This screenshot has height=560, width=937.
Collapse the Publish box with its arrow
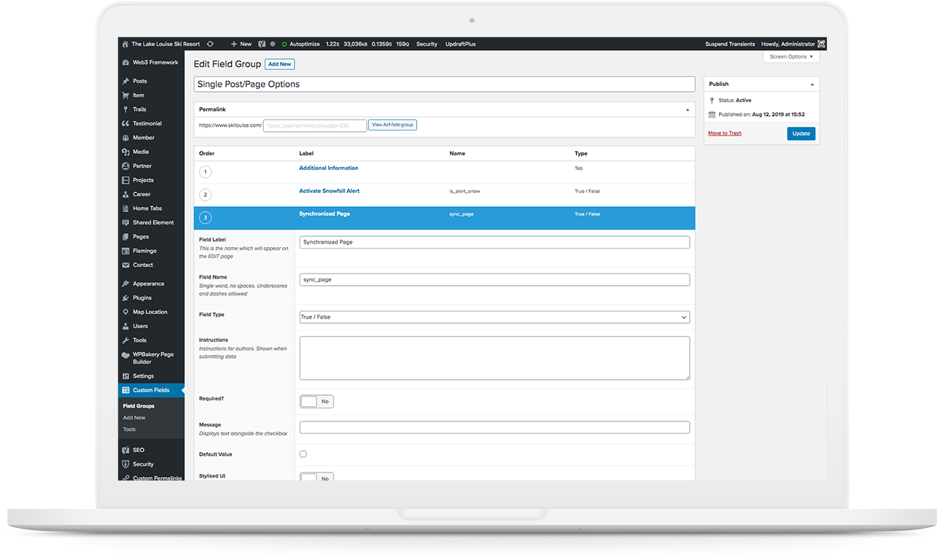coord(812,84)
